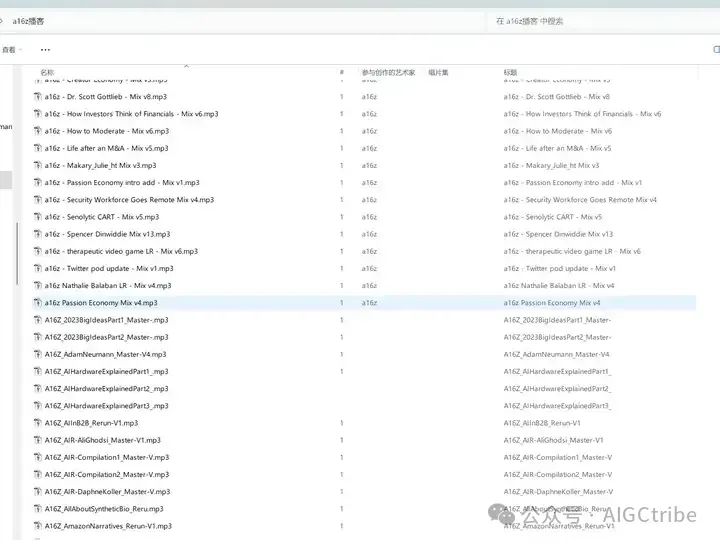Viewport: 720px width, 544px height.
Task: Click title cell a16z - Twitter pod update - Mix v1
Action: (560, 269)
